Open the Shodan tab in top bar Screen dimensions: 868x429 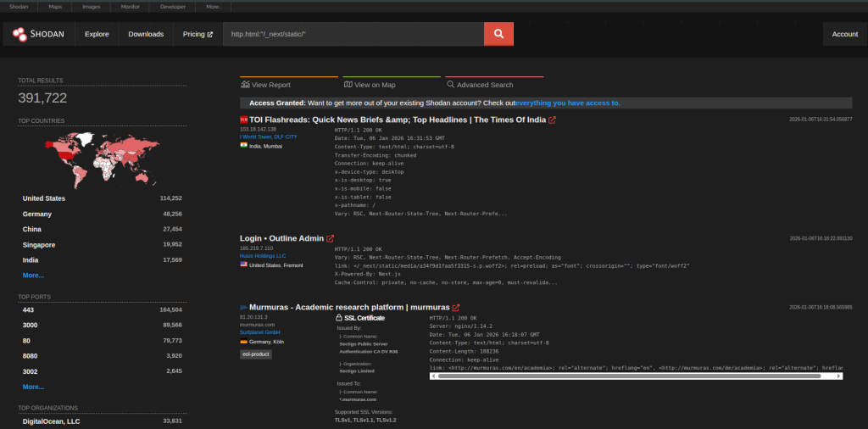(x=19, y=7)
